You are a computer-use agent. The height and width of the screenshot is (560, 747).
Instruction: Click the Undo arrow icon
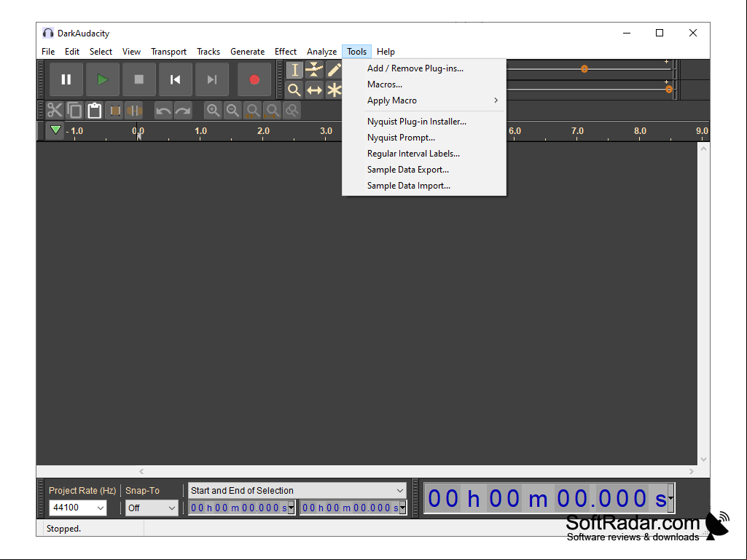(x=163, y=111)
